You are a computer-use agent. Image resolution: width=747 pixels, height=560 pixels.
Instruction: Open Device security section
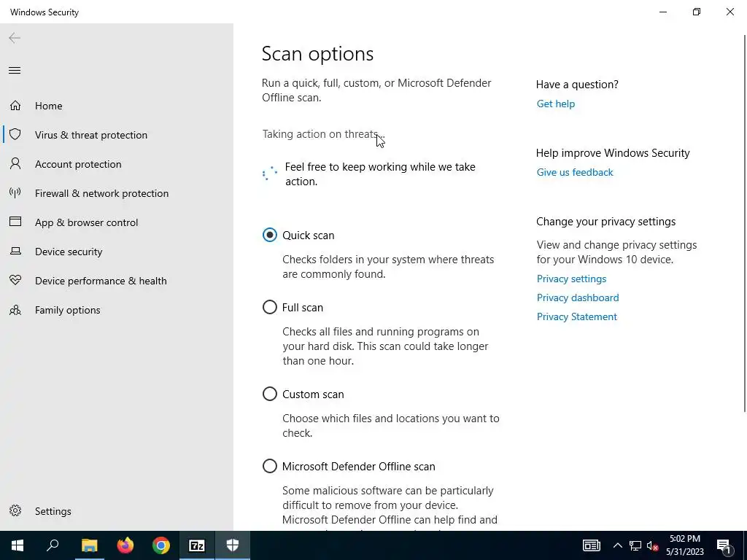click(69, 252)
